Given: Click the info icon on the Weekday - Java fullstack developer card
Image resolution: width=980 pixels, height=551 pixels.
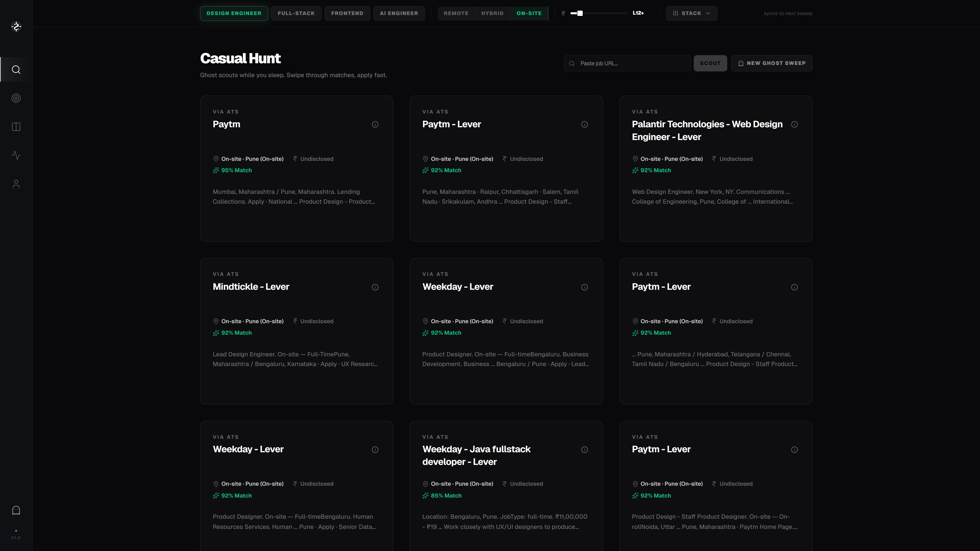Looking at the screenshot, I should (585, 450).
